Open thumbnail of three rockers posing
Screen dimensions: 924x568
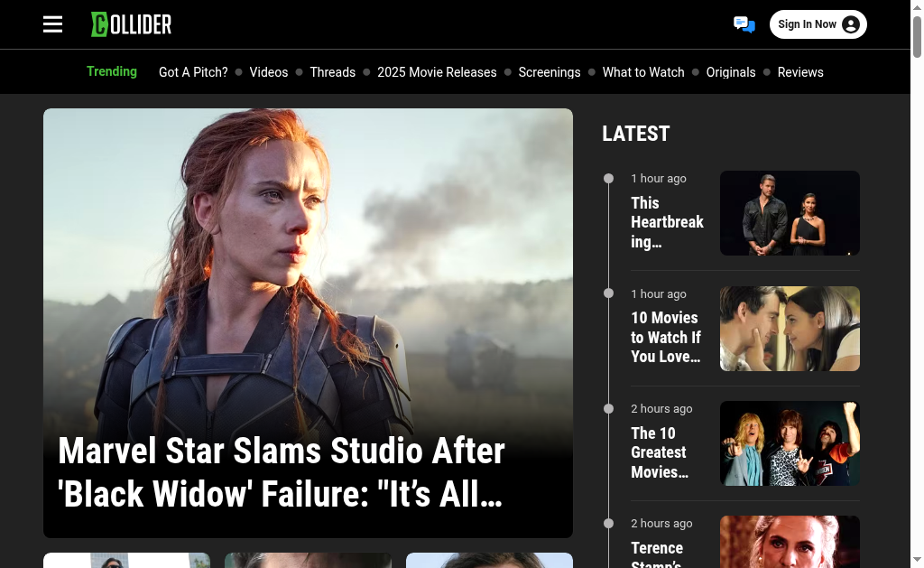(790, 443)
